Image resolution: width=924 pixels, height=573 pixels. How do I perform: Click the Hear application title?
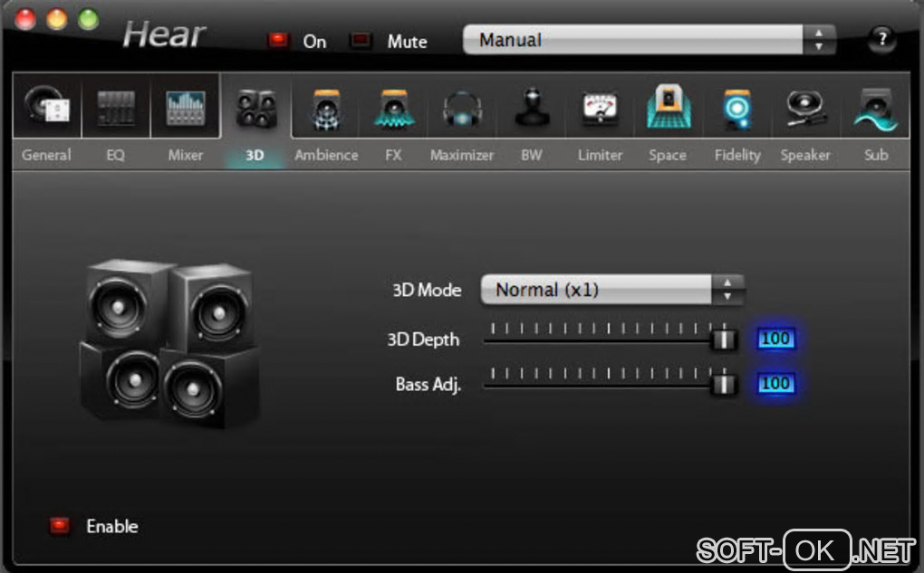coord(164,34)
